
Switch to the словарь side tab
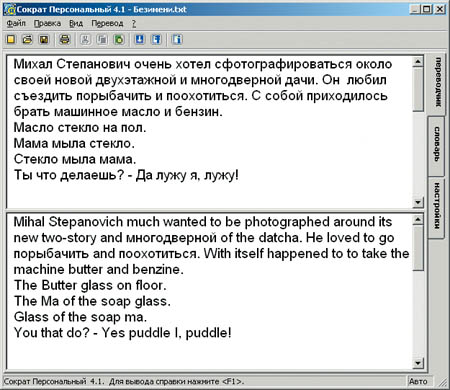(x=436, y=145)
